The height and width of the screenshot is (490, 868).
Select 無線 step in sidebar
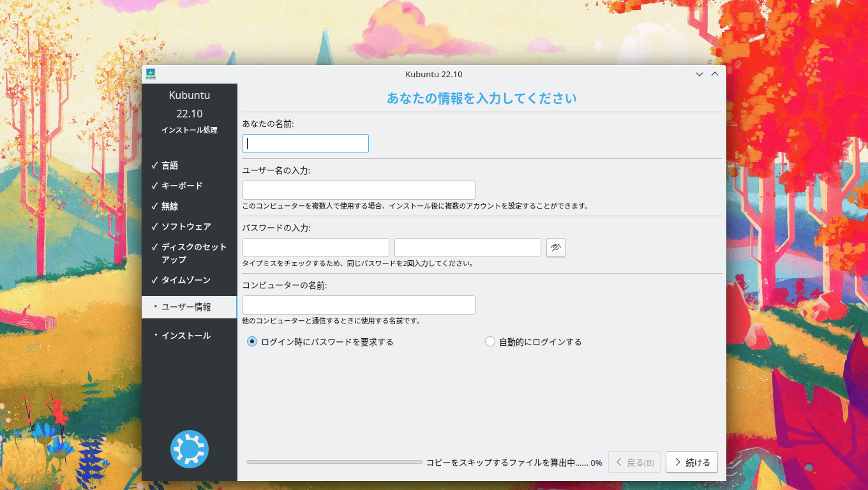coord(170,206)
